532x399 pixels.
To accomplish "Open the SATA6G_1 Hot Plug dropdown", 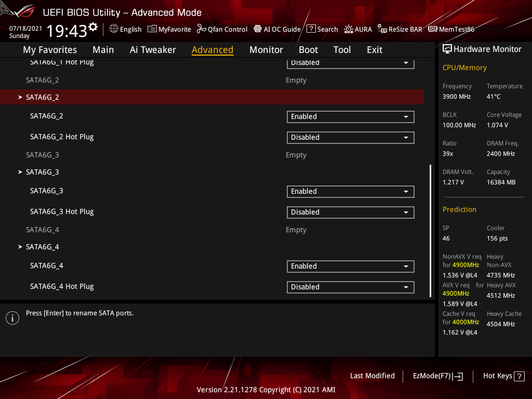I will 350,62.
